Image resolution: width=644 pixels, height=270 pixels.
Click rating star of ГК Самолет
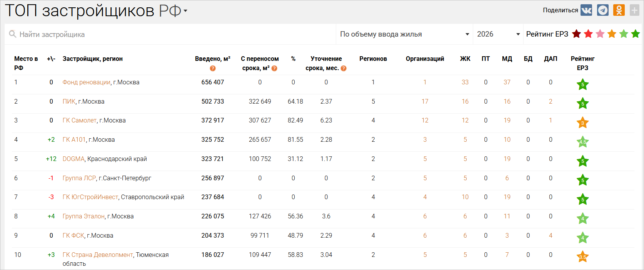pos(582,123)
